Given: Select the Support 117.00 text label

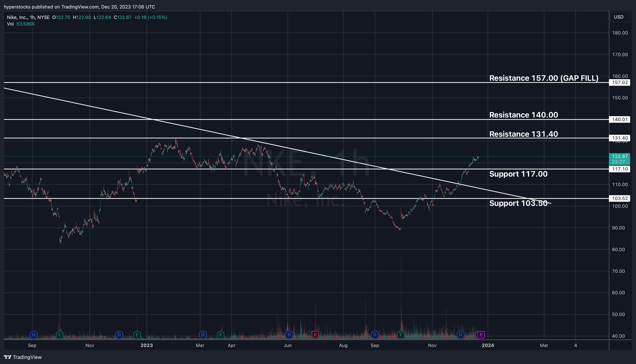Looking at the screenshot, I should [x=518, y=174].
